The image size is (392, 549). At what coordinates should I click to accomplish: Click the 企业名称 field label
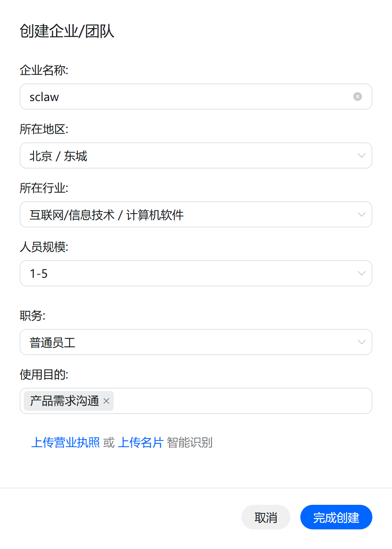tap(44, 70)
